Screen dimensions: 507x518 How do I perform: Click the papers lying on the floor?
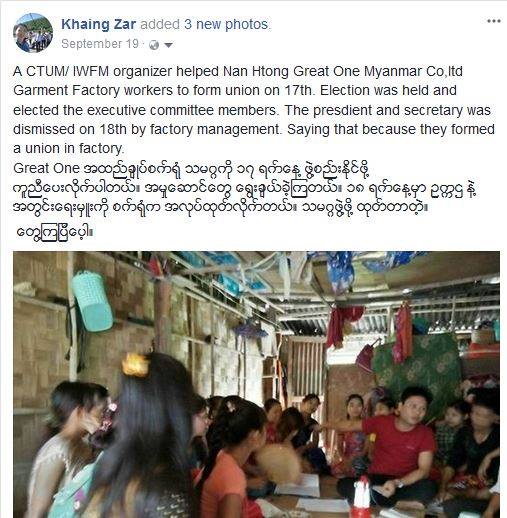coord(297,487)
